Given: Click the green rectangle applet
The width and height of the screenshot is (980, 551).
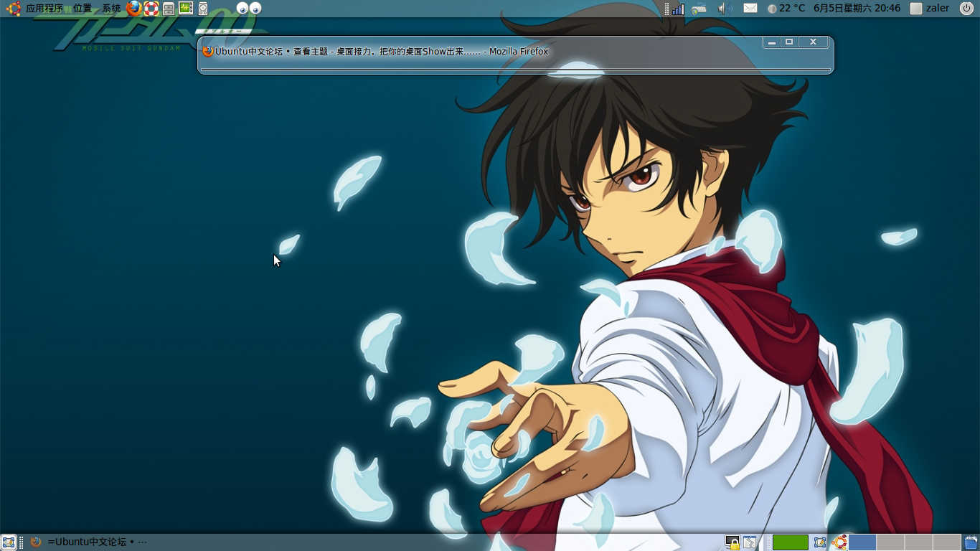Looking at the screenshot, I should (x=791, y=542).
